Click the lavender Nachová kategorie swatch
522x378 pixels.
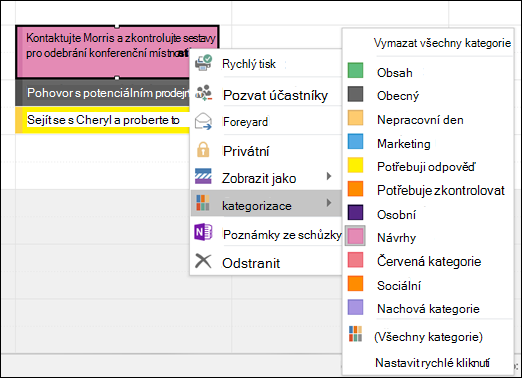[355, 307]
